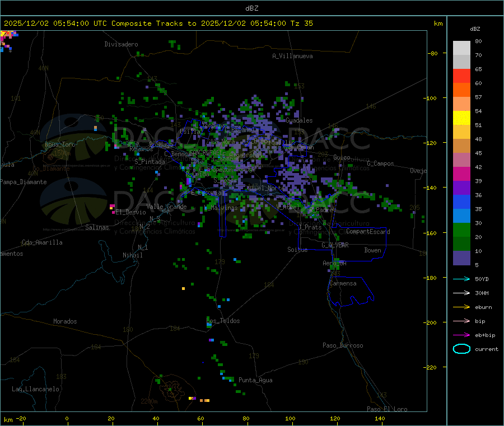Select the 5 dBZ purple legend swatch
The image size is (504, 426).
click(461, 258)
